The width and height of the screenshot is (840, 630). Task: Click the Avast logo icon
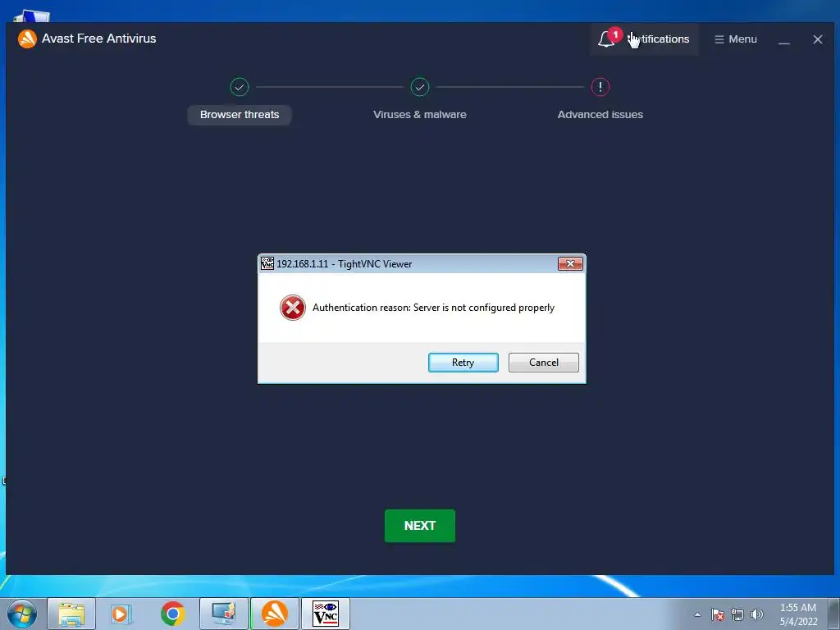[27, 39]
